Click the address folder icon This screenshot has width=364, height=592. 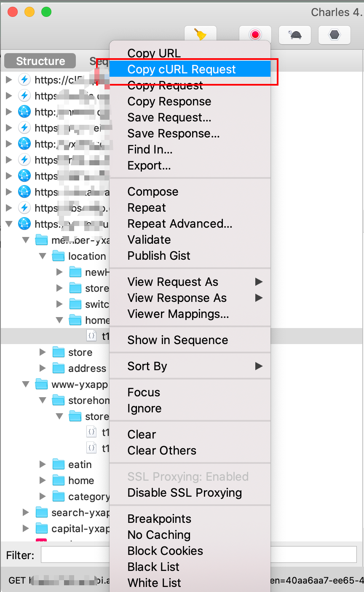pyautogui.click(x=58, y=369)
